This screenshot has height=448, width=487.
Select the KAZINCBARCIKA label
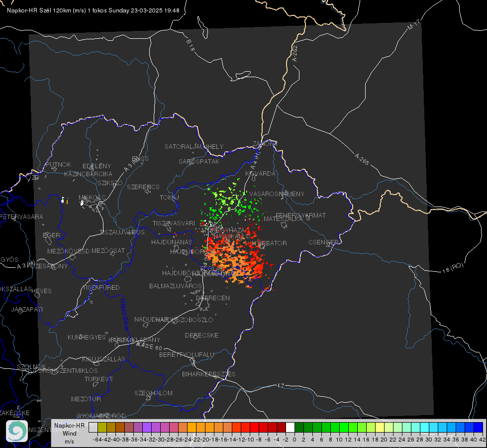[88, 174]
